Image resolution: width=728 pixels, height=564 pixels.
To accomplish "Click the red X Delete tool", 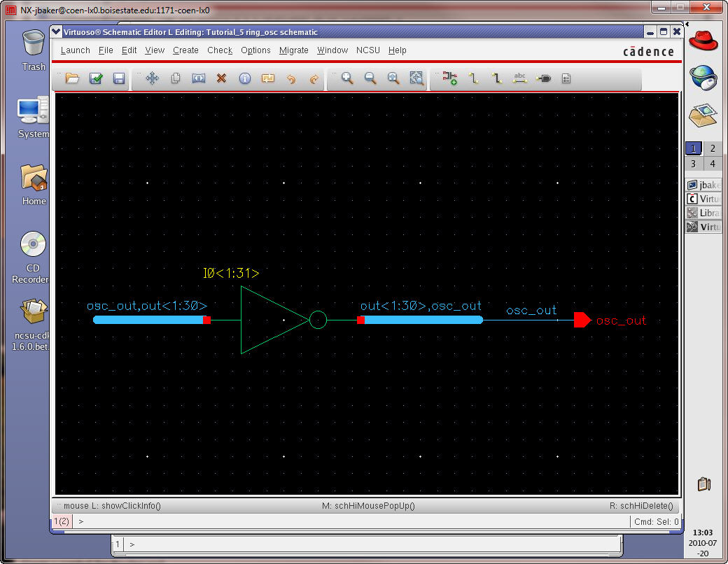I will point(221,78).
